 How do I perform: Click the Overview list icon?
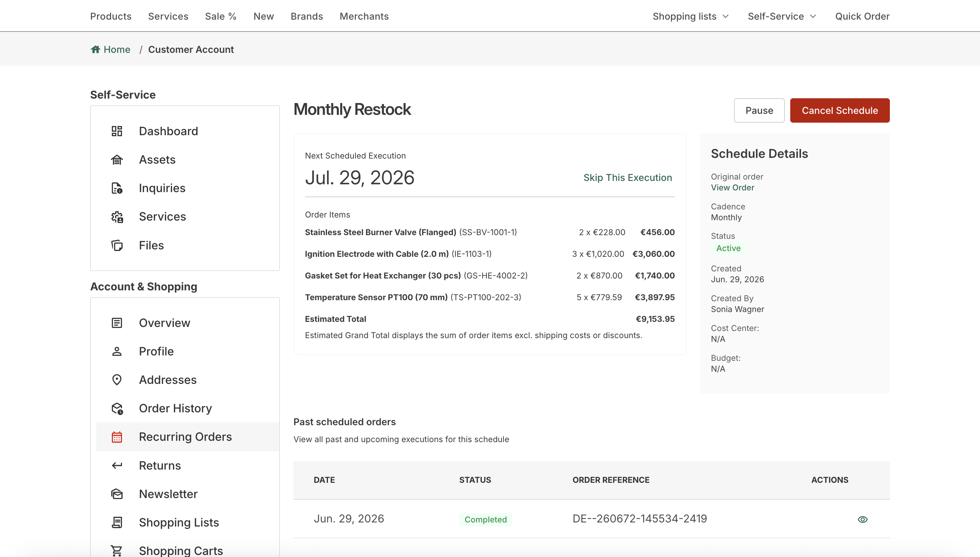point(117,323)
